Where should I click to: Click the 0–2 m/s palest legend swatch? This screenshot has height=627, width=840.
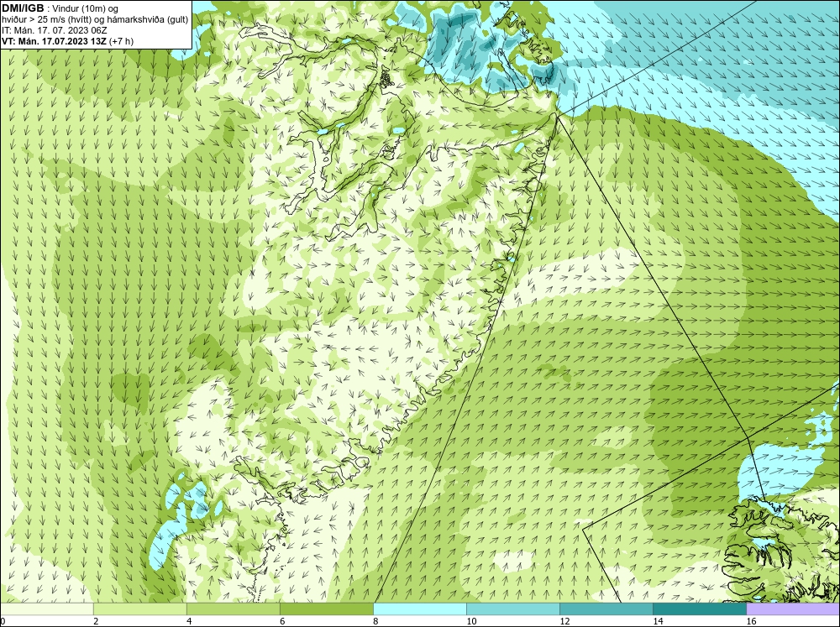(46, 609)
